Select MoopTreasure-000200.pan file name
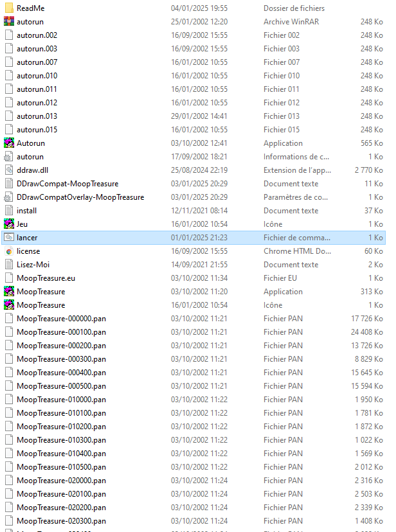 tap(62, 346)
